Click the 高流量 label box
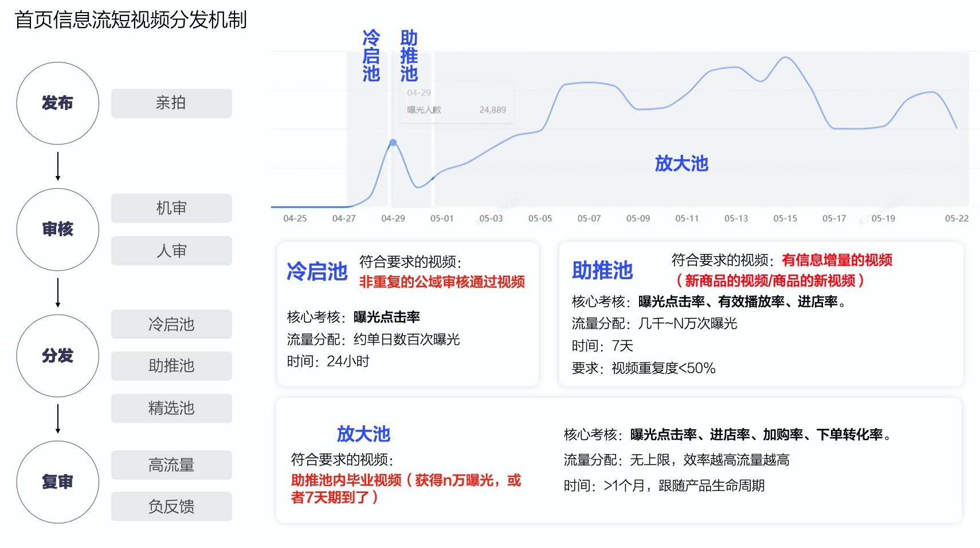The height and width of the screenshot is (548, 980). coord(171,465)
